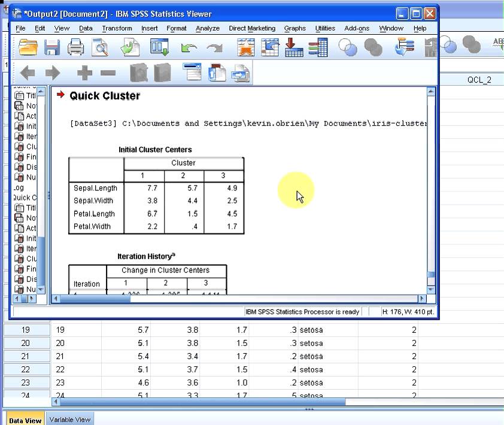
Task: Switch to Variable View tab
Action: coord(70,420)
